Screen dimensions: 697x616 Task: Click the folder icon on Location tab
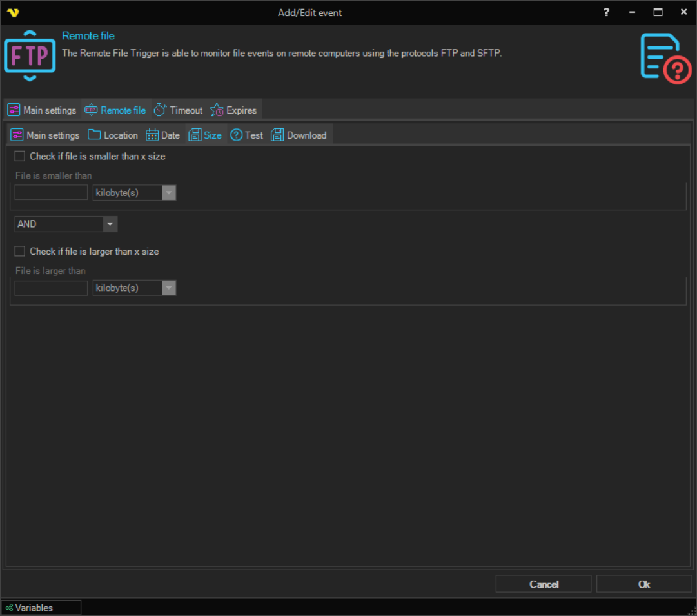95,135
